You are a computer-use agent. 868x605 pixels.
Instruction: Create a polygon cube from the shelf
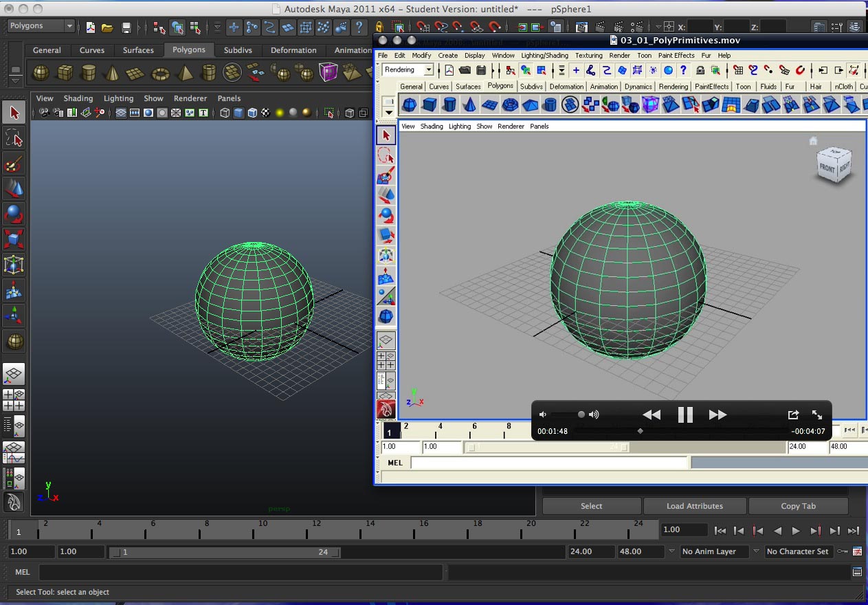(63, 72)
